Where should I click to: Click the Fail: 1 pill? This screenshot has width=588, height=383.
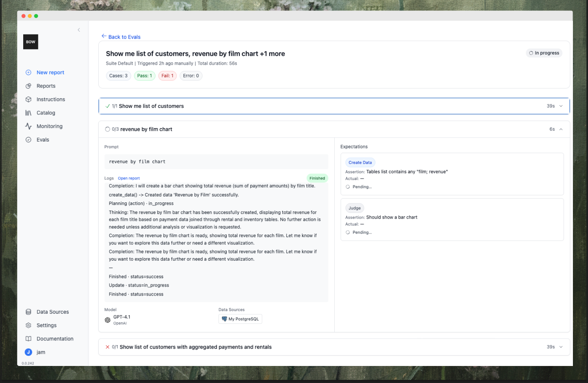pyautogui.click(x=168, y=76)
